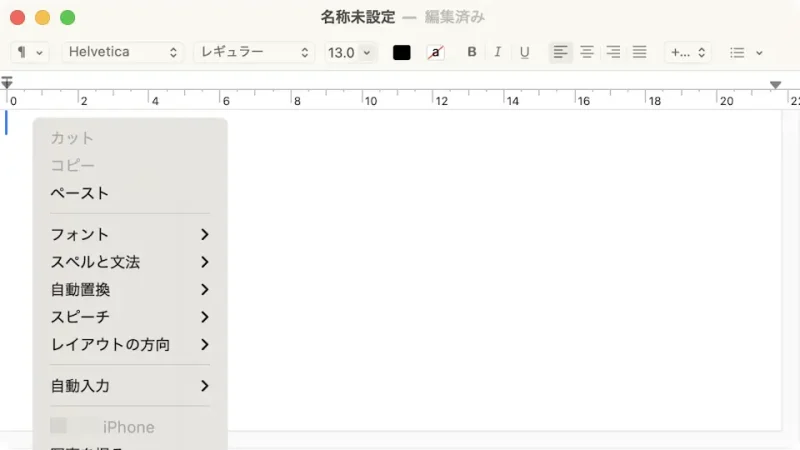This screenshot has width=800, height=450.
Task: Toggle italic text style
Action: point(498,52)
